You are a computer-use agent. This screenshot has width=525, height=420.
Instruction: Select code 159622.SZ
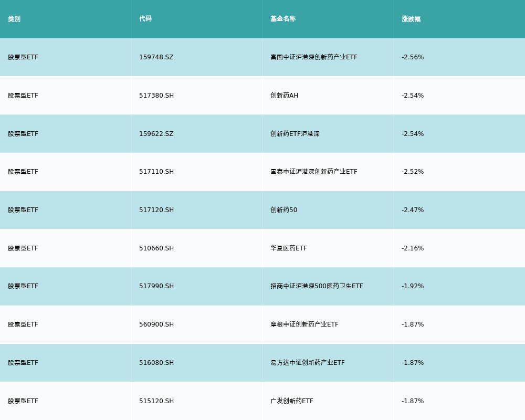[x=156, y=134]
